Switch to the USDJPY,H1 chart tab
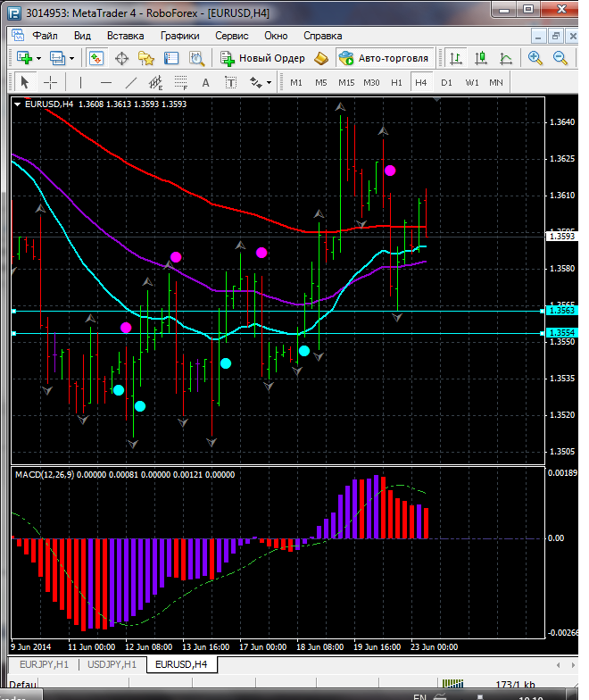This screenshot has width=589, height=700. click(112, 664)
